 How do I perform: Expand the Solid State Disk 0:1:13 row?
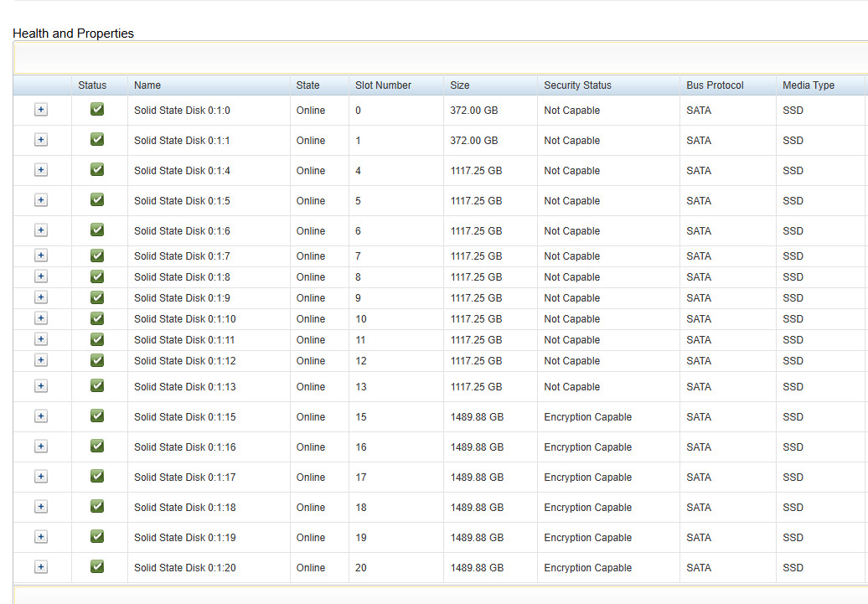point(41,386)
